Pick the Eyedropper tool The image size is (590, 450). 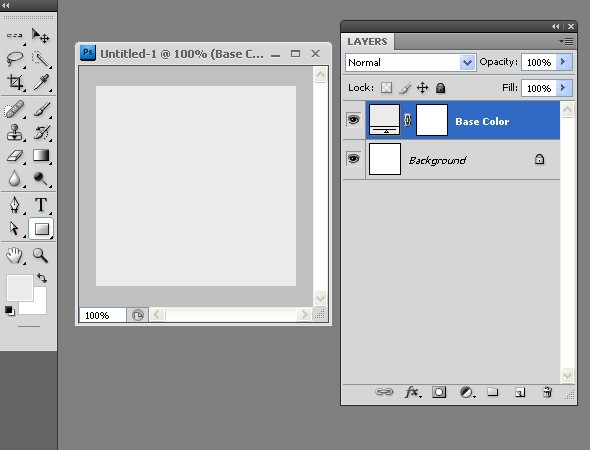click(41, 82)
